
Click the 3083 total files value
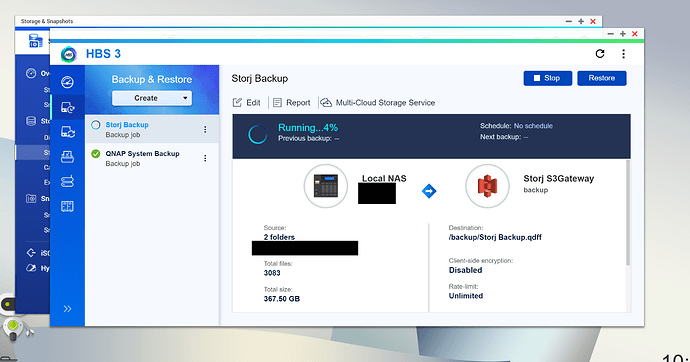272,273
